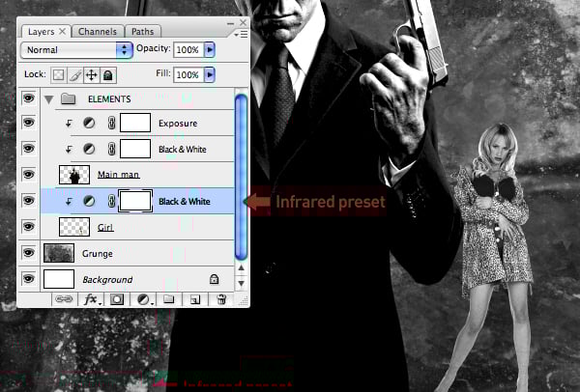Click selected Black & White mask link icon
Screen dimensions: 580x392
tap(111, 202)
